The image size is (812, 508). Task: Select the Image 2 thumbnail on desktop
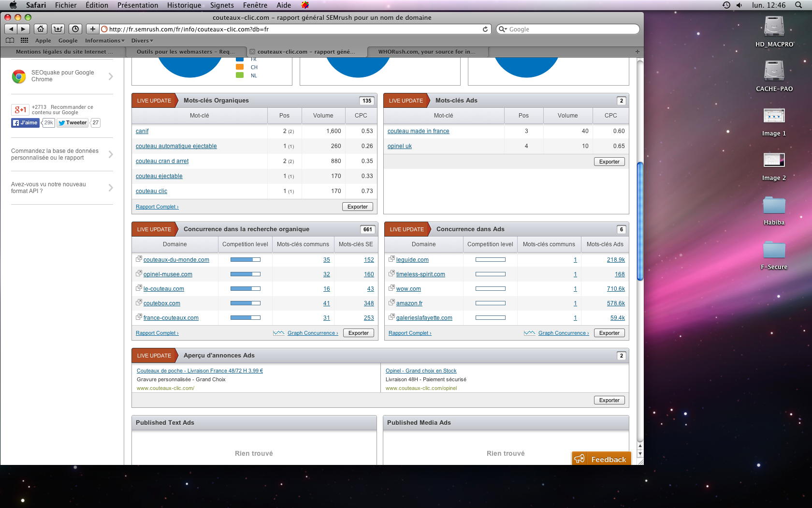[774, 160]
